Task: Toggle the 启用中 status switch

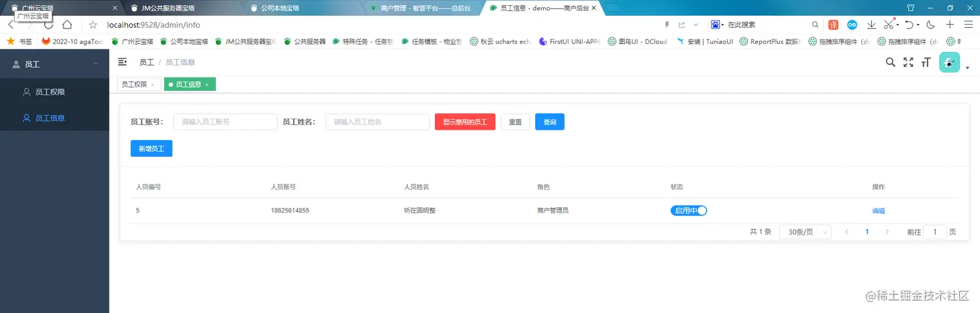Action: (688, 211)
